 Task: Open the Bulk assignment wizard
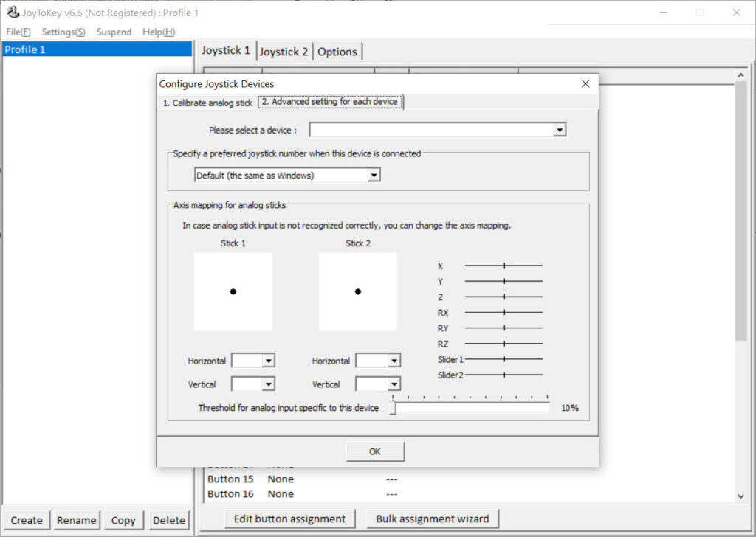tap(433, 519)
